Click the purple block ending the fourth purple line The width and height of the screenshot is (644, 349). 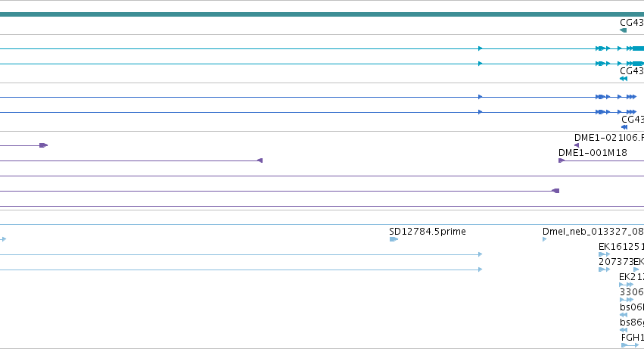click(x=555, y=191)
